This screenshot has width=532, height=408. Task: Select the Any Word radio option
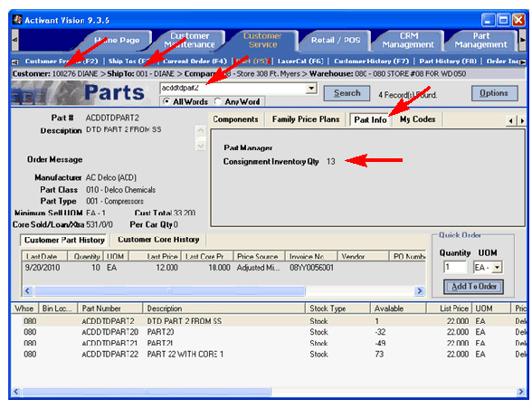(x=217, y=101)
